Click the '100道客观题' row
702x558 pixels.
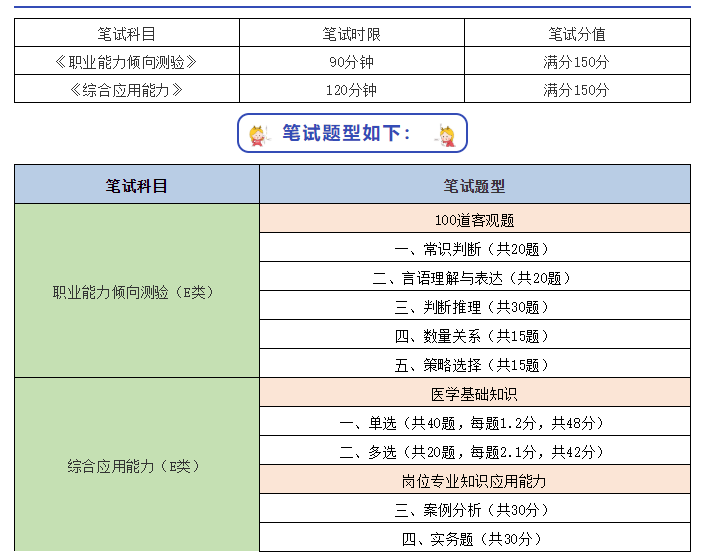tap(475, 219)
